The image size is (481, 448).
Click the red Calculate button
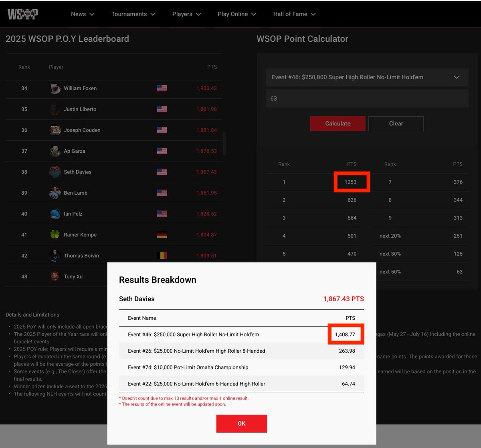click(338, 123)
